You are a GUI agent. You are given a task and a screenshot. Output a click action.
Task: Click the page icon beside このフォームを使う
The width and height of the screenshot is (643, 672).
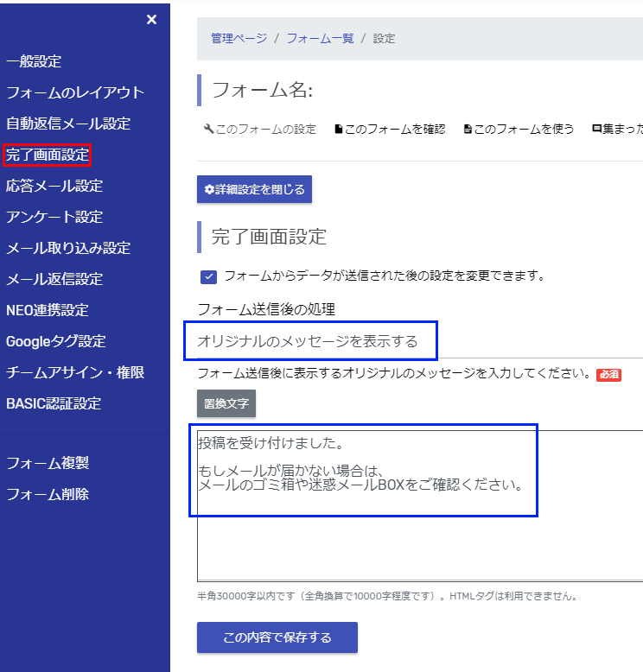click(x=468, y=129)
